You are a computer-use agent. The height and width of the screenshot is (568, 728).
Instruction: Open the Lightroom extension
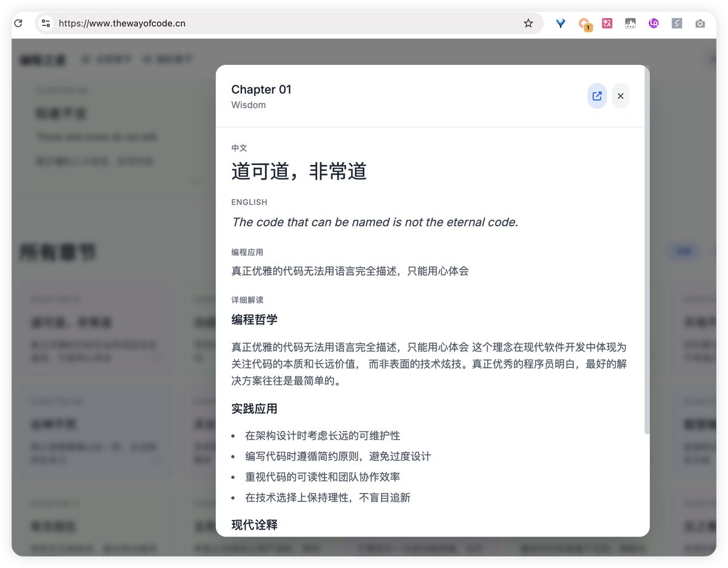653,23
